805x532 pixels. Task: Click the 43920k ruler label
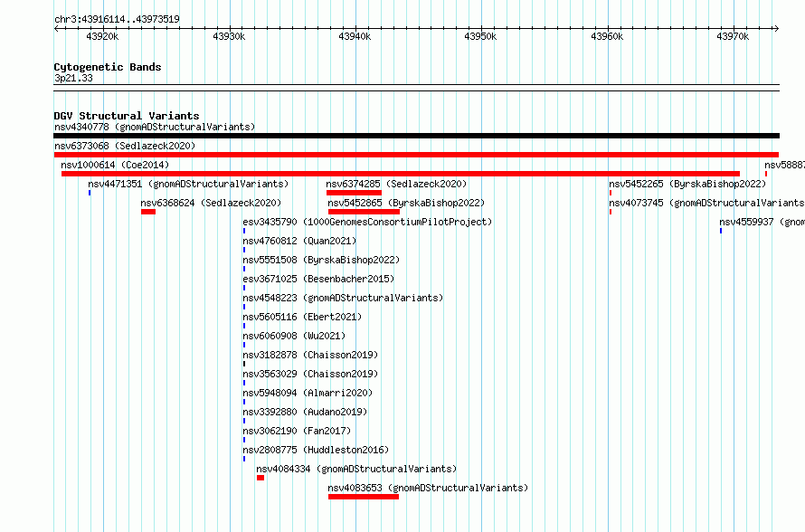click(102, 36)
